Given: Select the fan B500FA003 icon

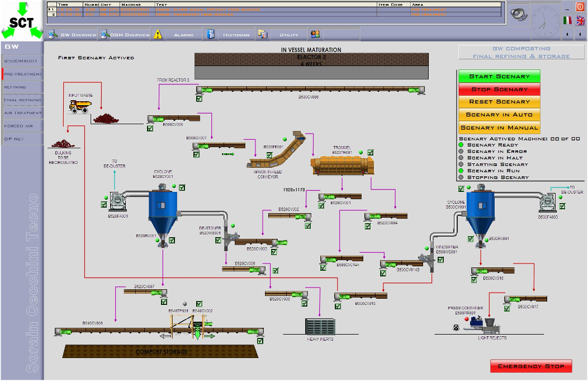Looking at the screenshot, I should coord(548,203).
